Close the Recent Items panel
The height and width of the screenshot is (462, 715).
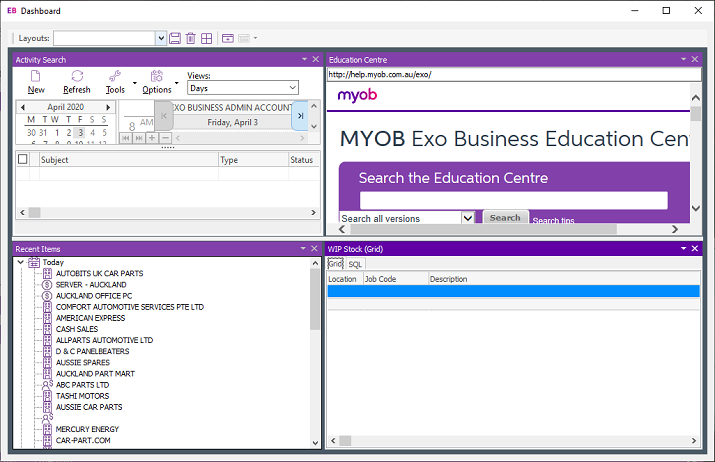[x=314, y=249]
